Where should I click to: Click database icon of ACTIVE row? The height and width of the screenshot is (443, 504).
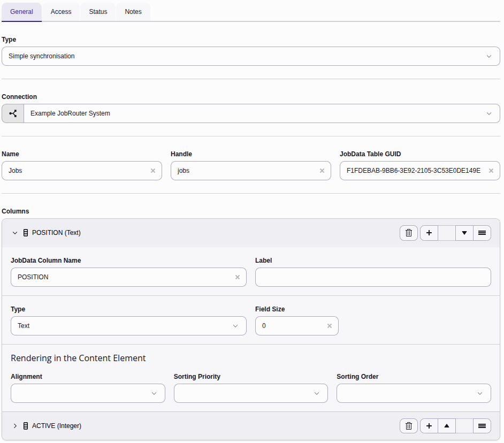pyautogui.click(x=26, y=426)
